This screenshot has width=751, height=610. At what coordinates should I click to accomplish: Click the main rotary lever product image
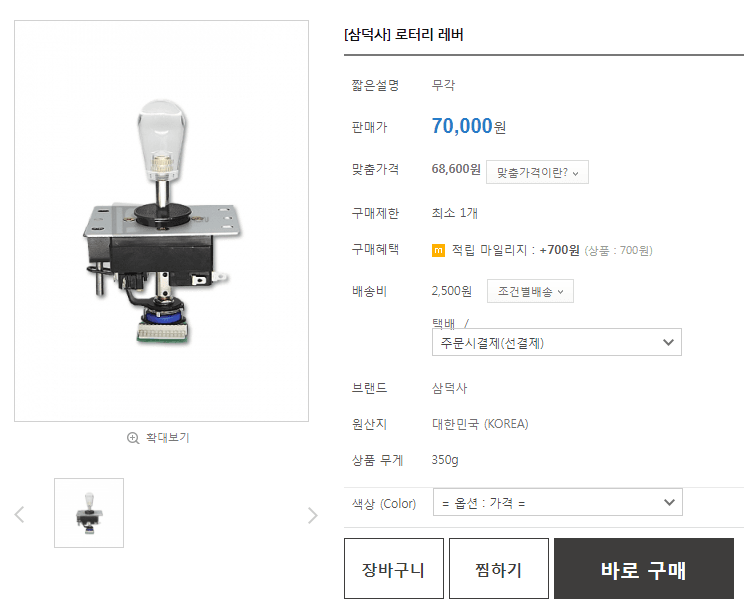coord(161,220)
